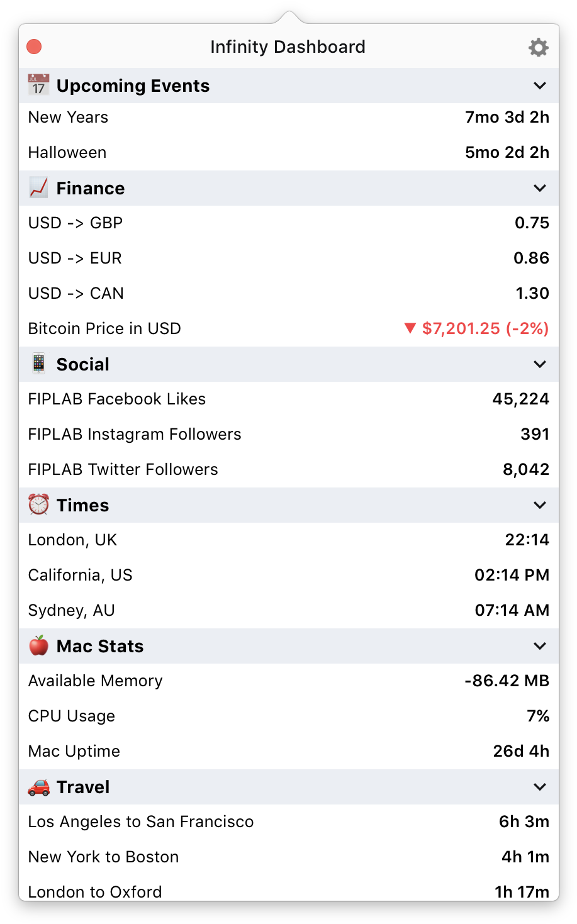Collapse the Travel section chevron
The height and width of the screenshot is (924, 577).
click(539, 787)
